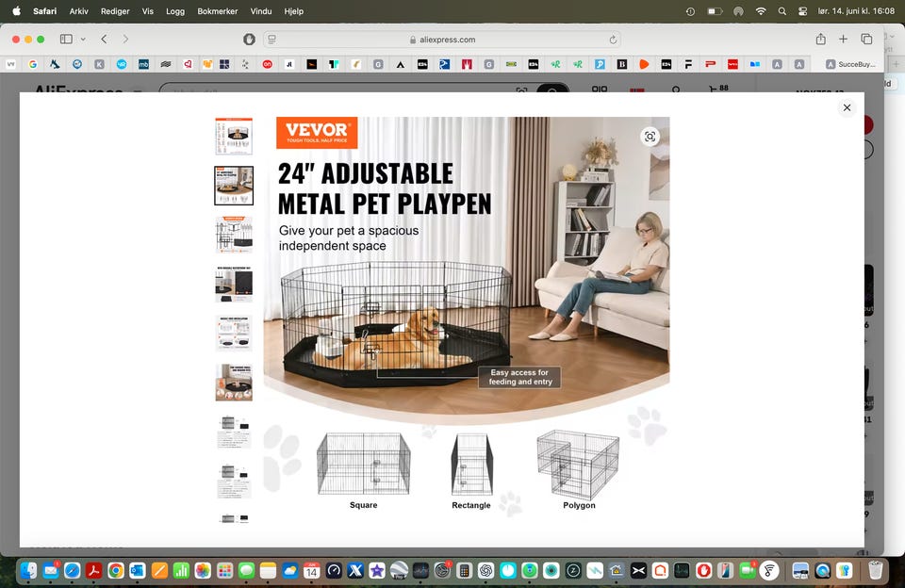
Task: Open Control Center icon
Action: [802, 11]
